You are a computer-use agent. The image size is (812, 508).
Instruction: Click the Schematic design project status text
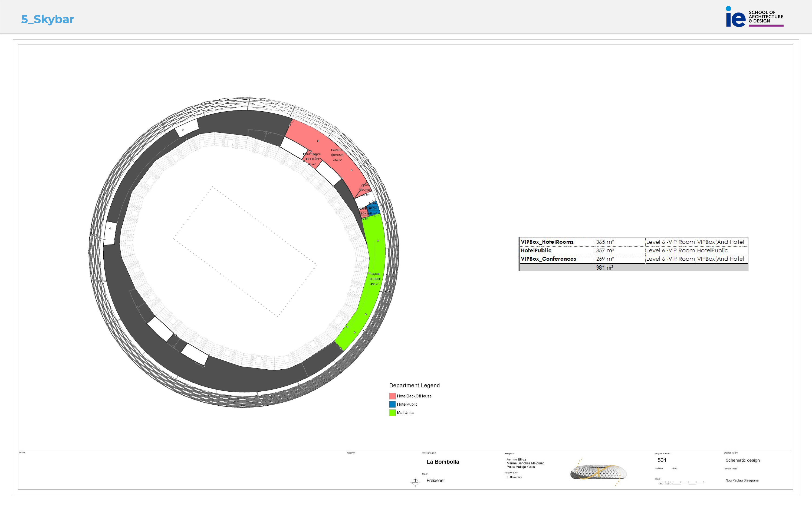click(x=742, y=460)
